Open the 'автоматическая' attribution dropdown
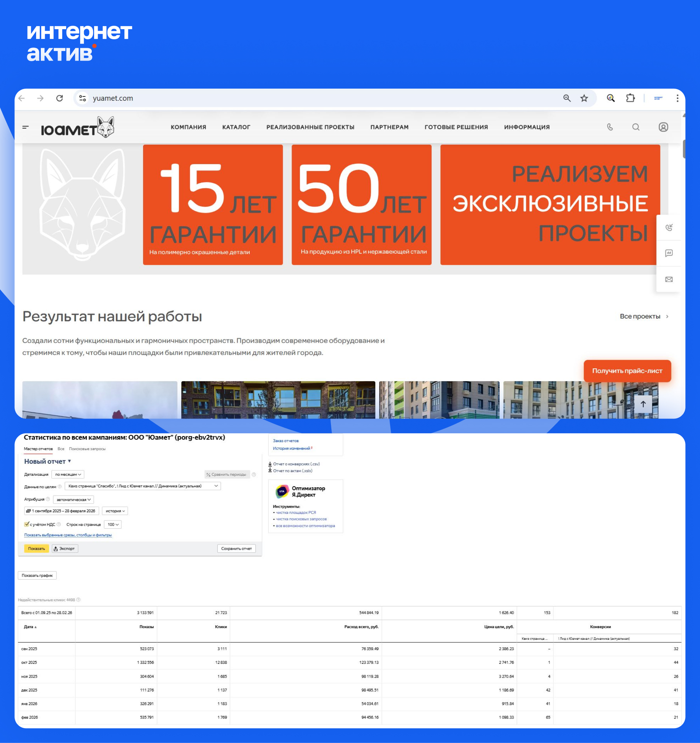 pyautogui.click(x=73, y=499)
